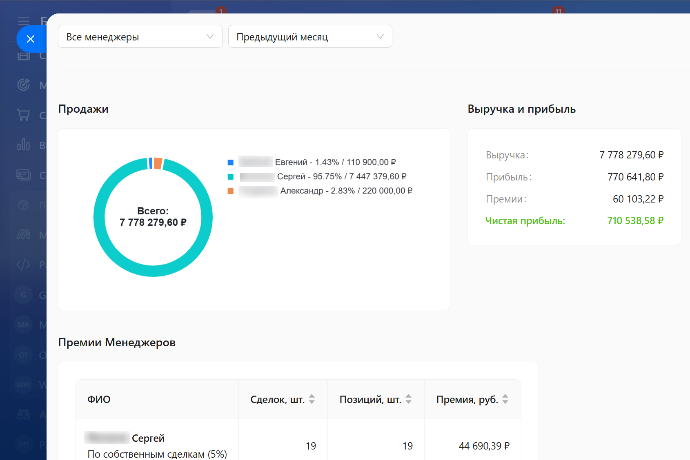The width and height of the screenshot is (690, 460).
Task: Open the "Все менеджеры" dropdown
Action: click(x=140, y=37)
